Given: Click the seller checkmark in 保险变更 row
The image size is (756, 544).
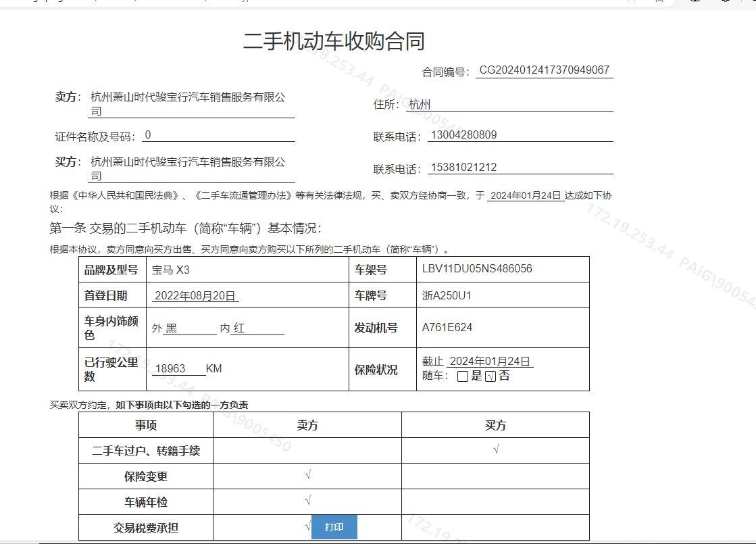Looking at the screenshot, I should (307, 475).
